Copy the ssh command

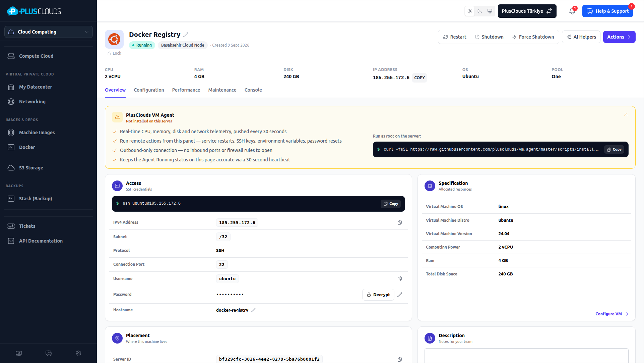pyautogui.click(x=391, y=204)
